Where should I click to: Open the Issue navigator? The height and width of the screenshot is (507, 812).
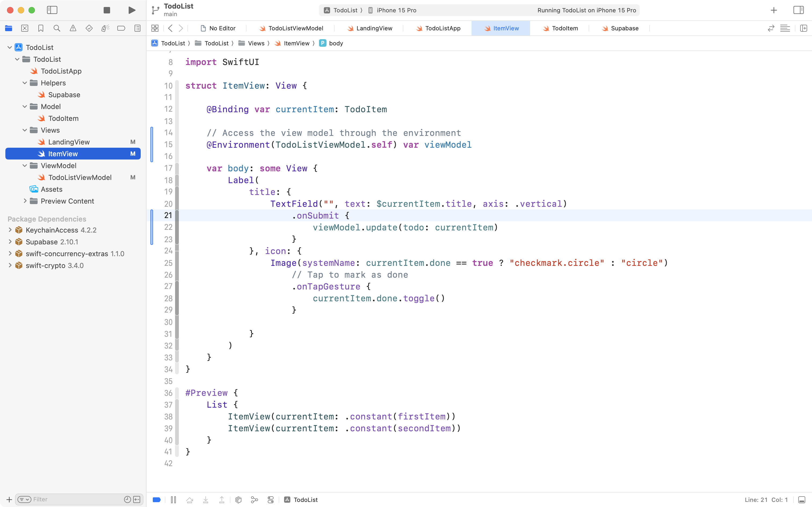pos(73,28)
